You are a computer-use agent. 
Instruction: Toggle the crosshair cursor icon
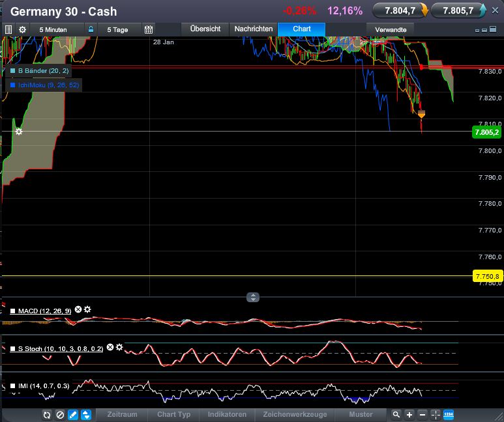pos(436,415)
